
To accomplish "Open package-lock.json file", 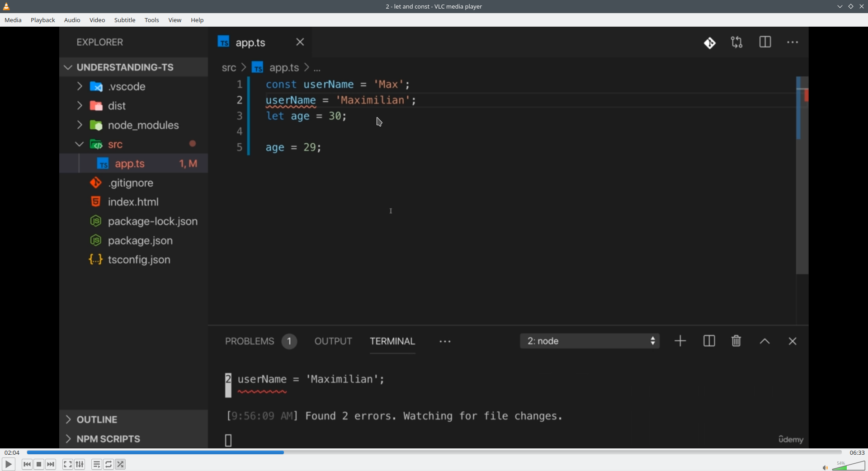I will click(153, 221).
